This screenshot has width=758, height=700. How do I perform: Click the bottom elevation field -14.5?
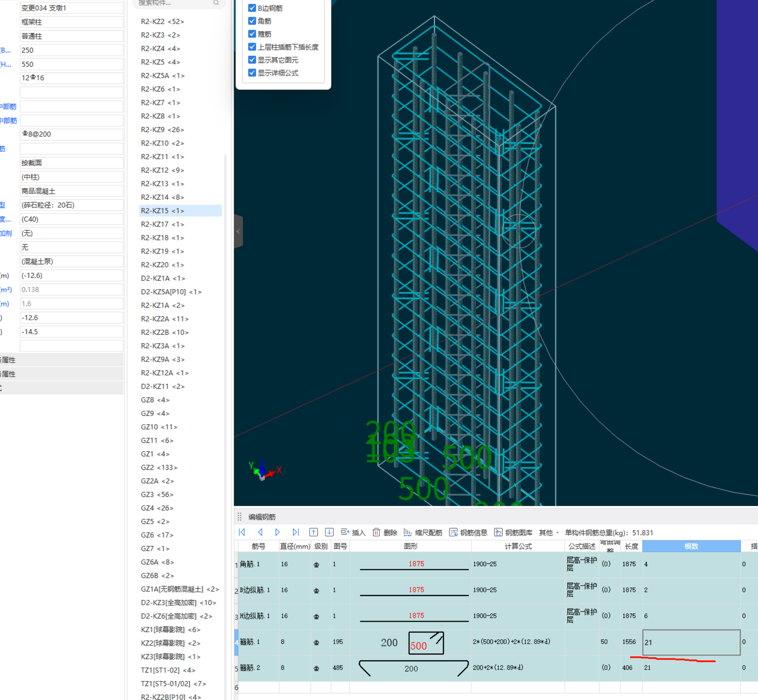tap(72, 332)
